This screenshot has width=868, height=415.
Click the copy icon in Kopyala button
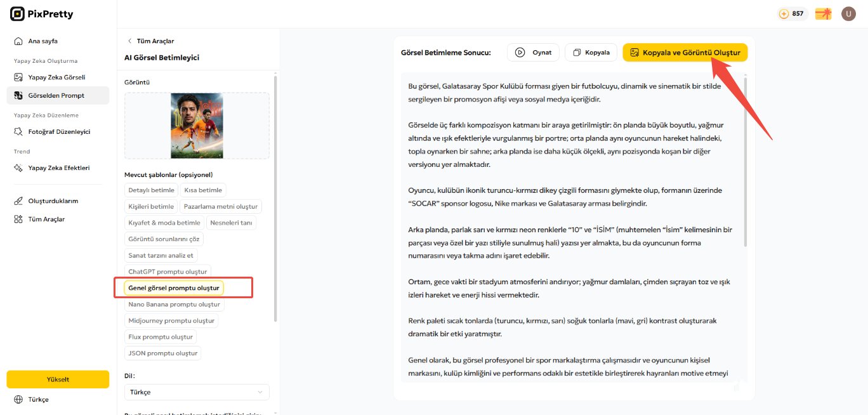point(577,53)
